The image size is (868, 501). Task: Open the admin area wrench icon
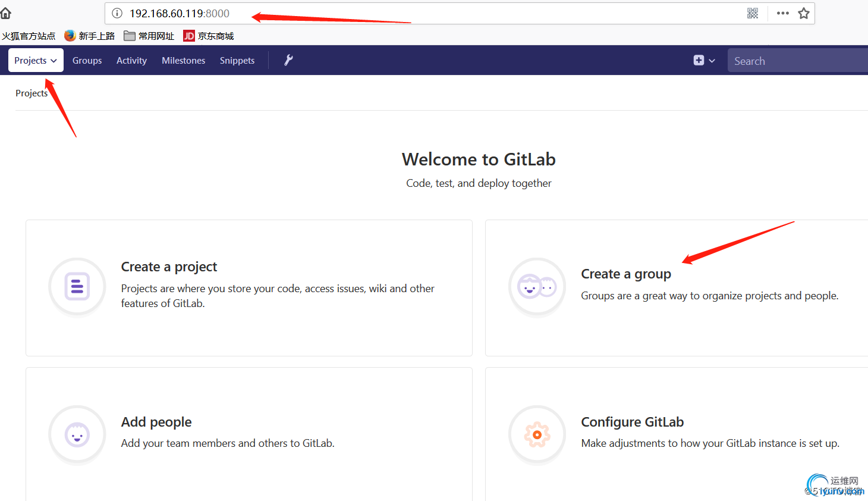[288, 60]
